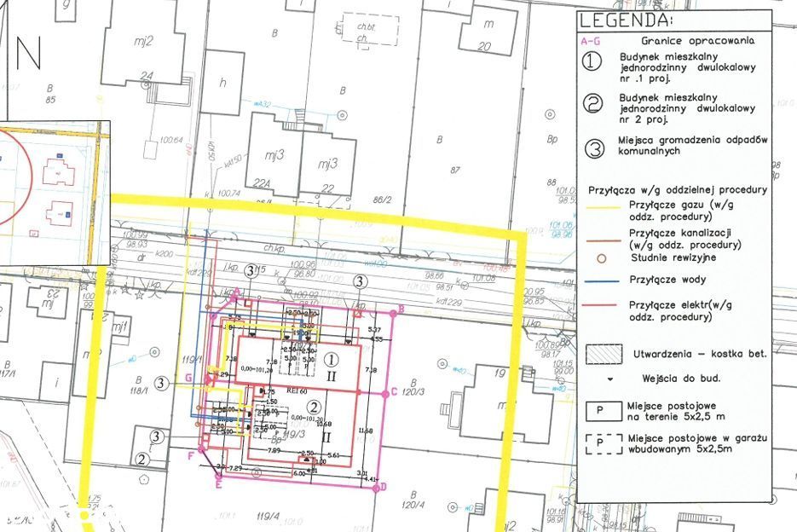Click the 86/2 parcel number
797x532 pixels.
point(382,199)
